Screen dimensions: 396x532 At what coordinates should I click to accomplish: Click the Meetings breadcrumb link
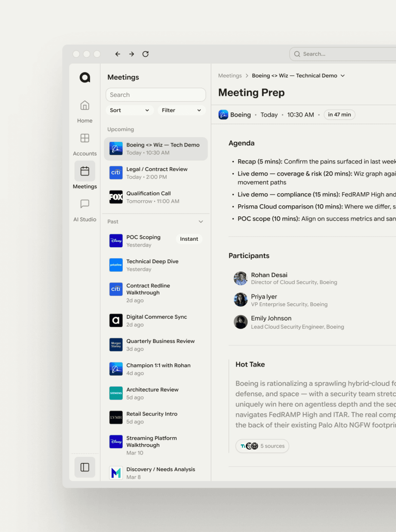230,76
